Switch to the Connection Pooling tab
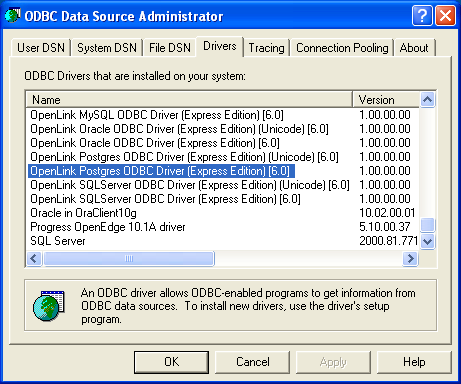Viewport: 461px width, 384px height. click(x=342, y=48)
